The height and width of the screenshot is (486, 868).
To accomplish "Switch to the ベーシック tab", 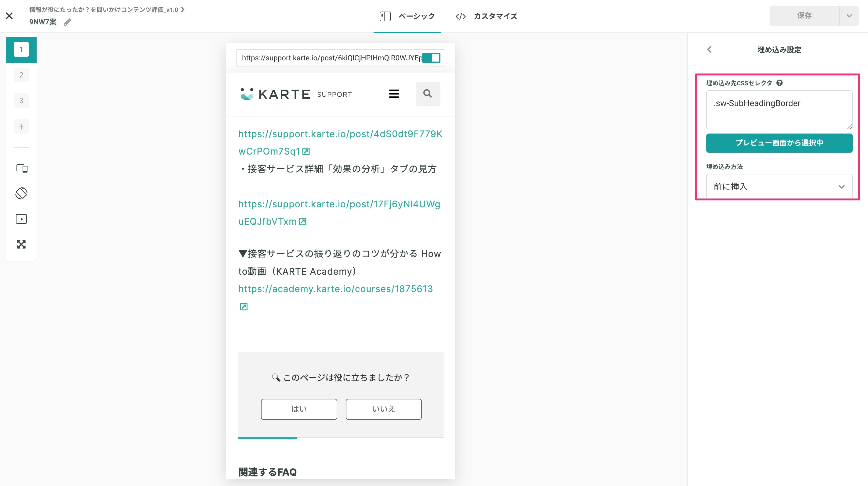I will pos(407,16).
